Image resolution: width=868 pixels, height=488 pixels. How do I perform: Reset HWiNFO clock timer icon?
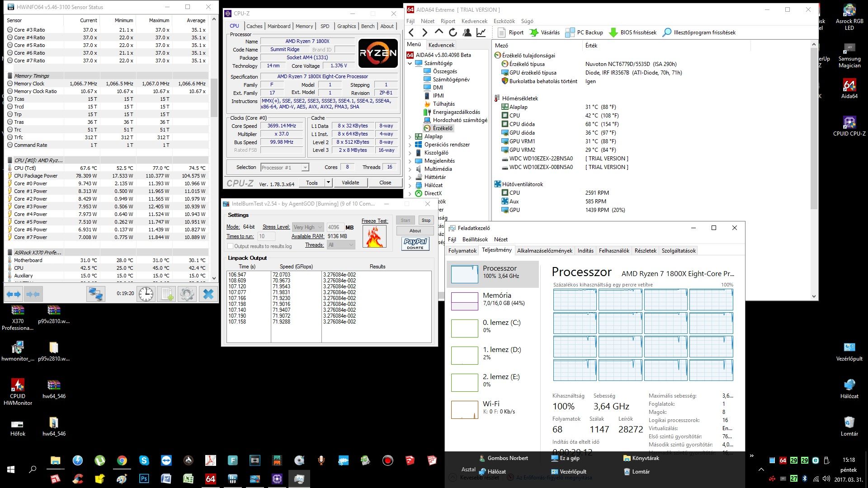(146, 294)
